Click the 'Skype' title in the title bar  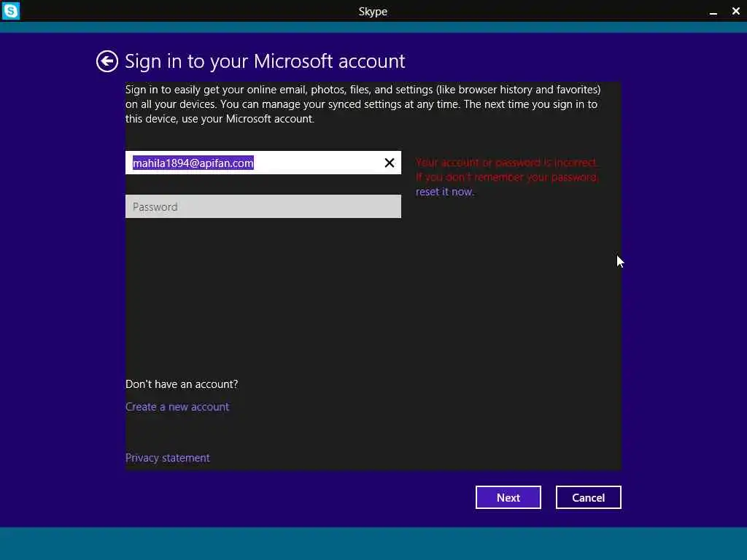[x=373, y=12]
